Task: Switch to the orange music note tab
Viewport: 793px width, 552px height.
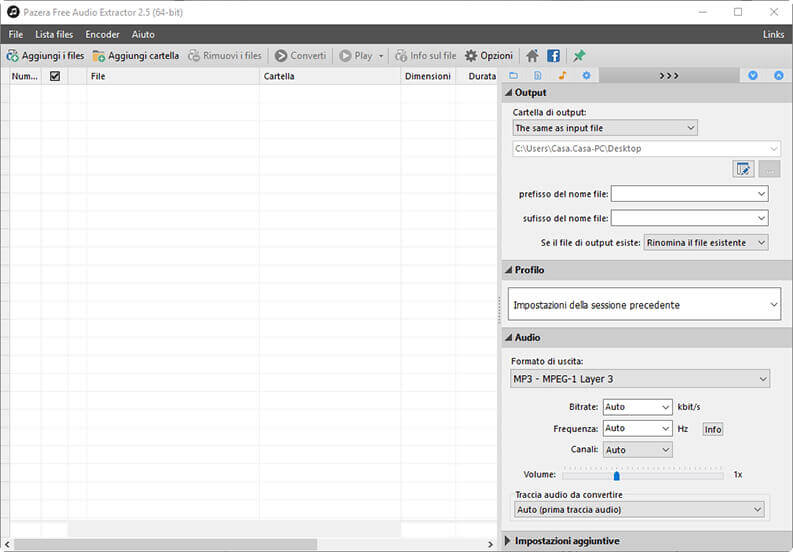Action: pyautogui.click(x=562, y=75)
